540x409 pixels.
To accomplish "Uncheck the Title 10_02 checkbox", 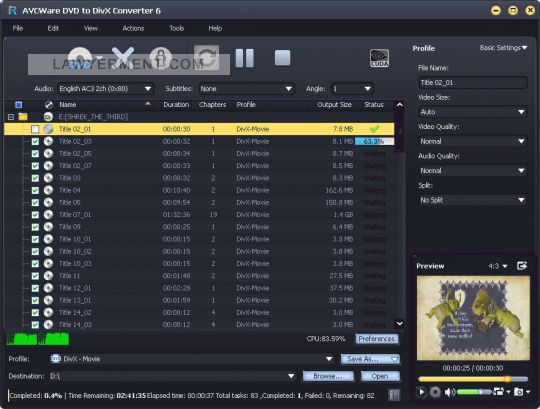I will pos(35,251).
